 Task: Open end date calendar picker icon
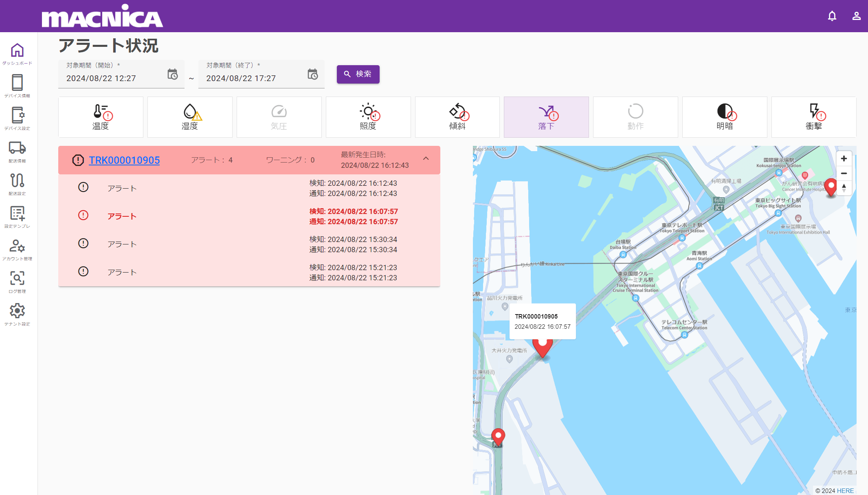[312, 74]
